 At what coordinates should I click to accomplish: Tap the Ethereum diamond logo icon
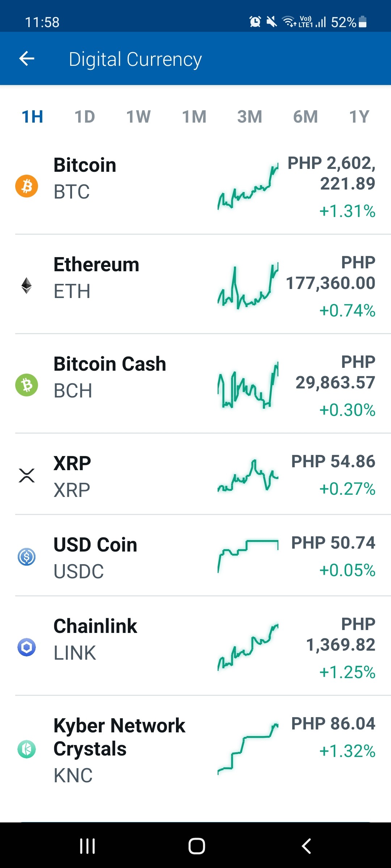[27, 285]
